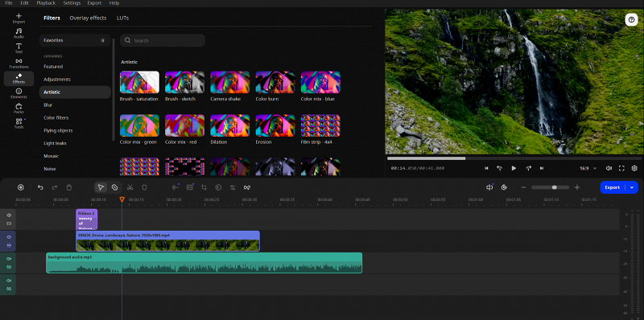This screenshot has width=644, height=320.
Task: Open the help question mark on preview
Action: [631, 19]
